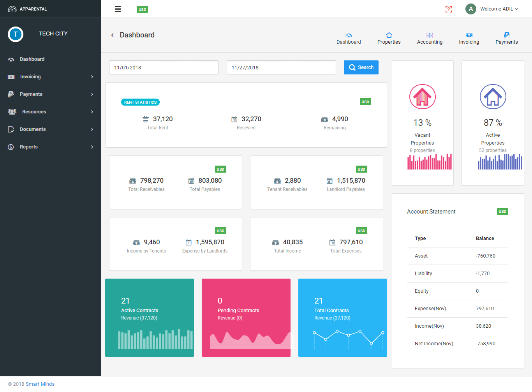
Task: Click the end date field 11/27/2018
Action: tap(281, 67)
